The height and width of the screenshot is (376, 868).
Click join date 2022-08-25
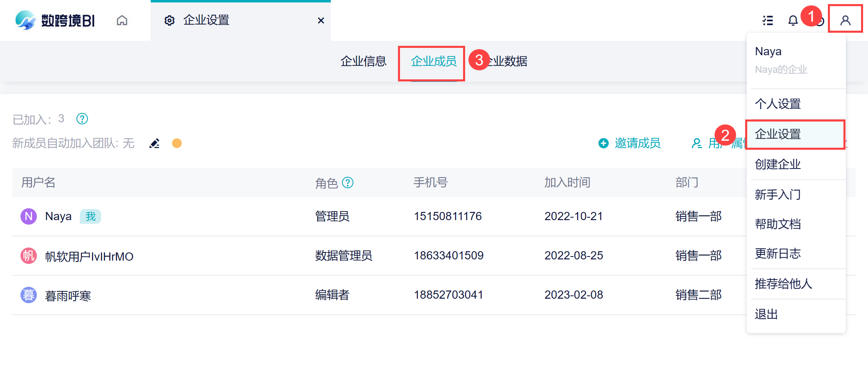574,256
